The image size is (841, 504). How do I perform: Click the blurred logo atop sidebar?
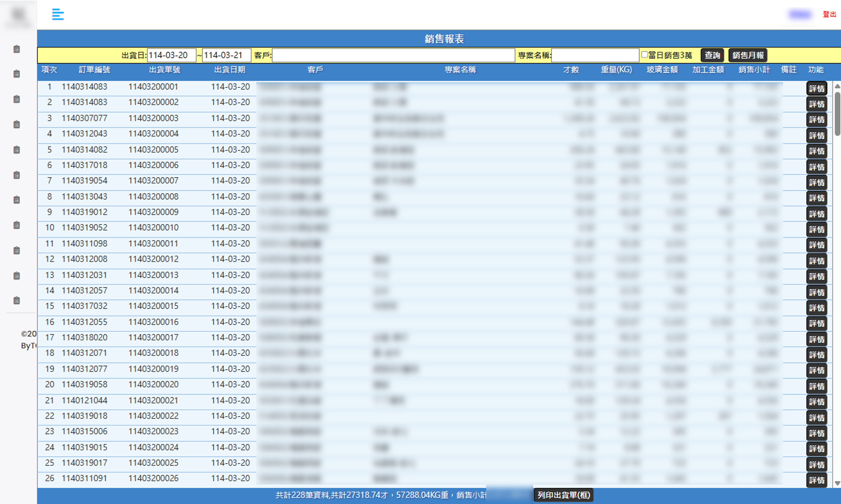pos(18,15)
